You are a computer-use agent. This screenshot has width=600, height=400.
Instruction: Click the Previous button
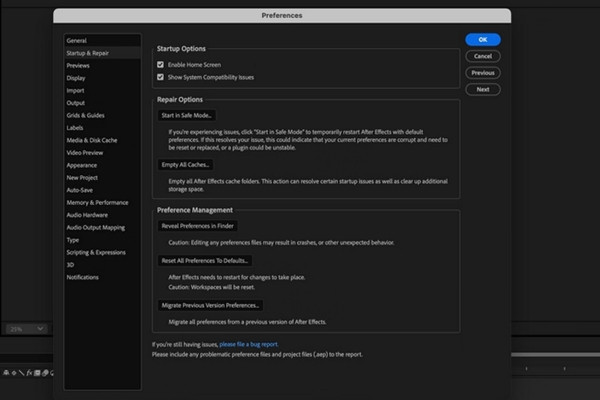(x=483, y=73)
